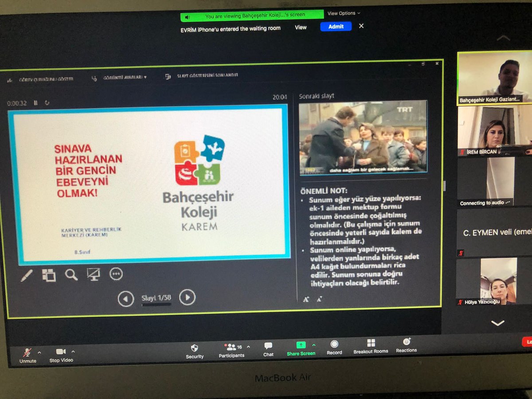Black out the slide show screen

93,274
